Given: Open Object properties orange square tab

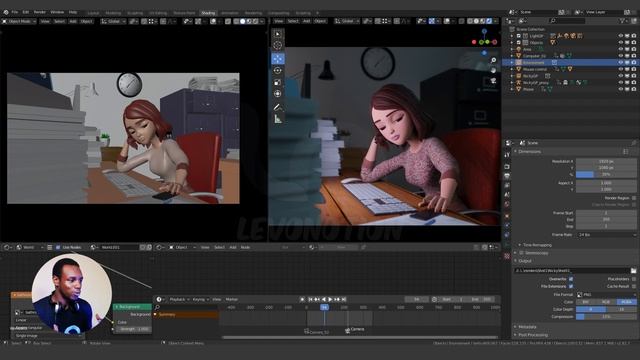Looking at the screenshot, I should [x=507, y=216].
